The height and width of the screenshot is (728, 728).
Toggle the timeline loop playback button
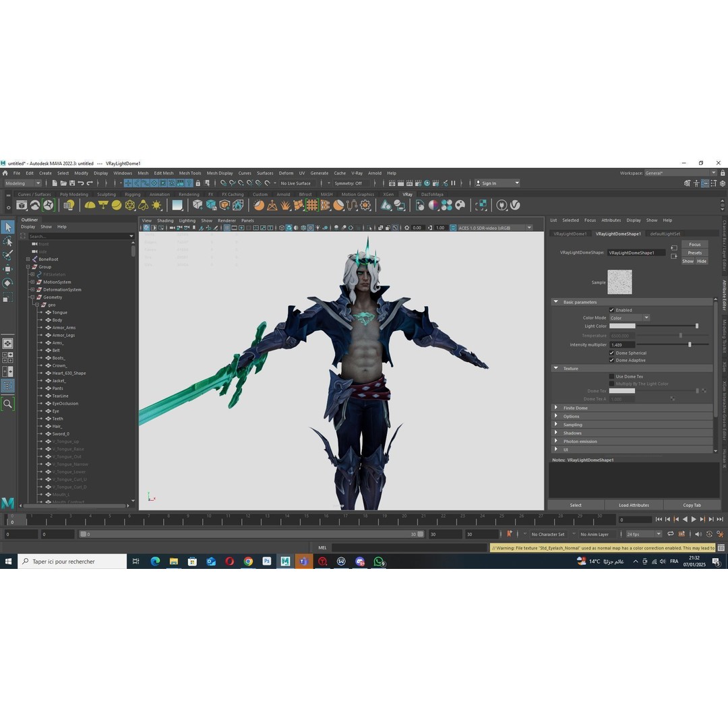(671, 535)
